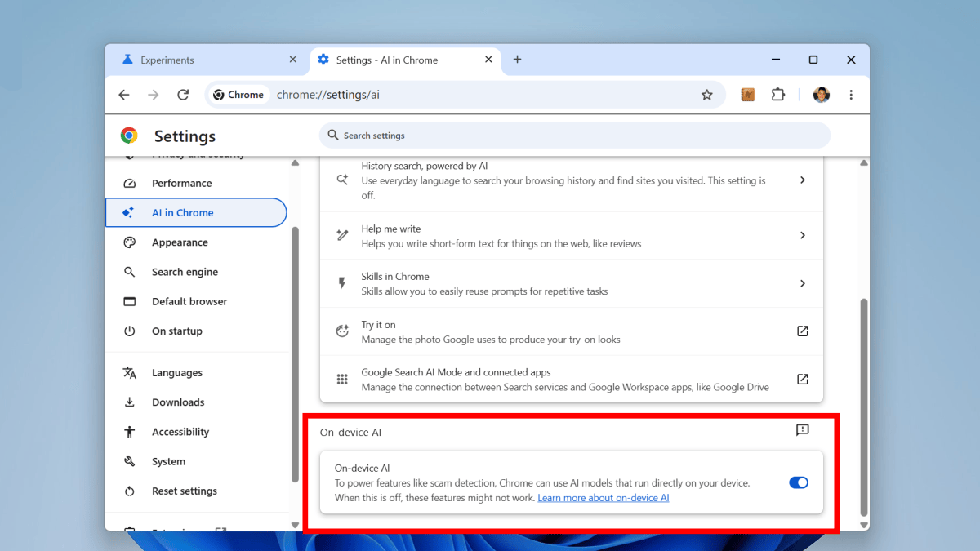Open Performance settings
Viewport: 980px width, 551px height.
tap(196, 184)
